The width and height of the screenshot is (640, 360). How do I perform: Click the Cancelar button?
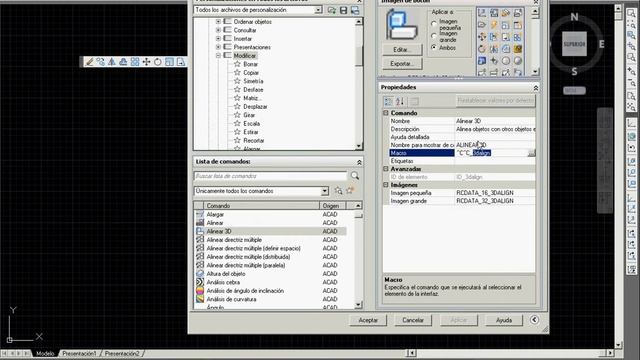coord(413,320)
